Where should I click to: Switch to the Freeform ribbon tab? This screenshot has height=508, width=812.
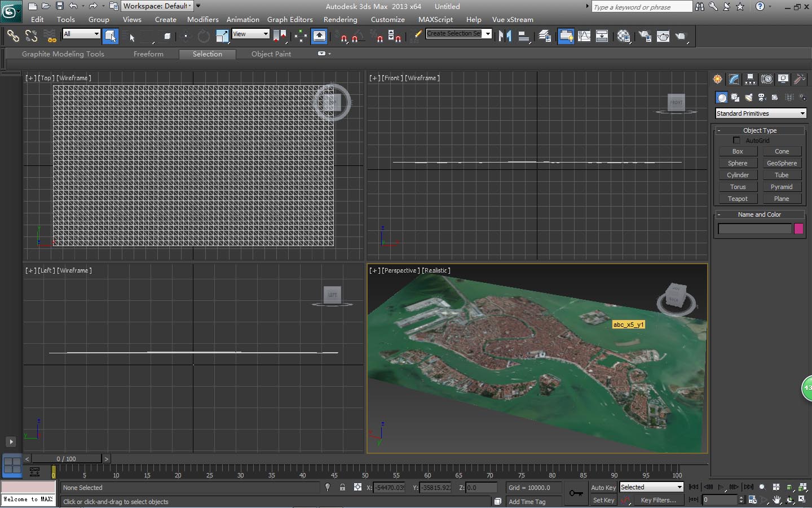tap(148, 54)
